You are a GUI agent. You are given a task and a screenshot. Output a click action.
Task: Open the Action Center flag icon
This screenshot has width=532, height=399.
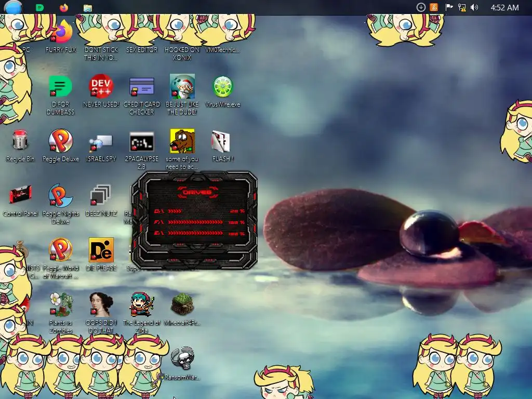tap(449, 7)
